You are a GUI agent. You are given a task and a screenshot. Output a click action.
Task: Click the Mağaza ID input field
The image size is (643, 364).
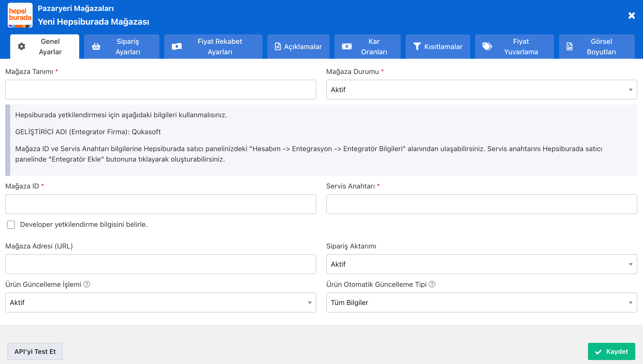(x=160, y=204)
